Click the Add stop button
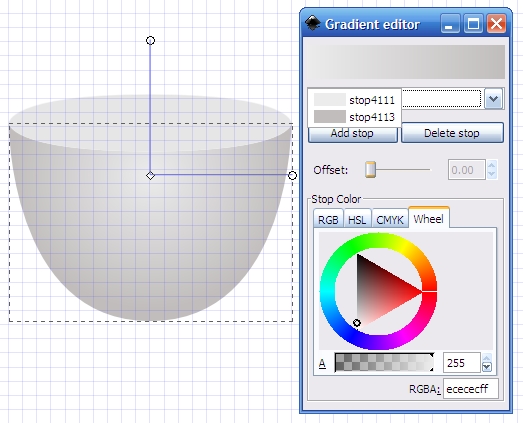Screen dimensions: 523x423 (352, 133)
